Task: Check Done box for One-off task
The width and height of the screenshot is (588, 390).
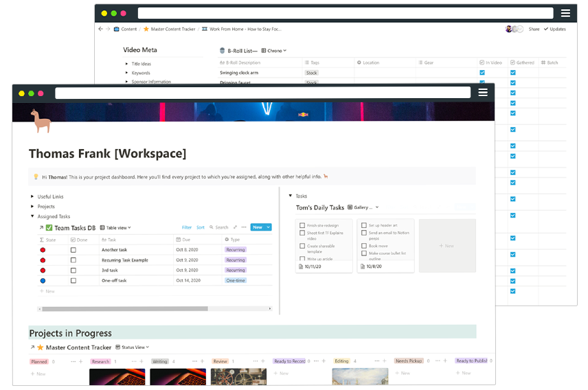Action: 73,281
